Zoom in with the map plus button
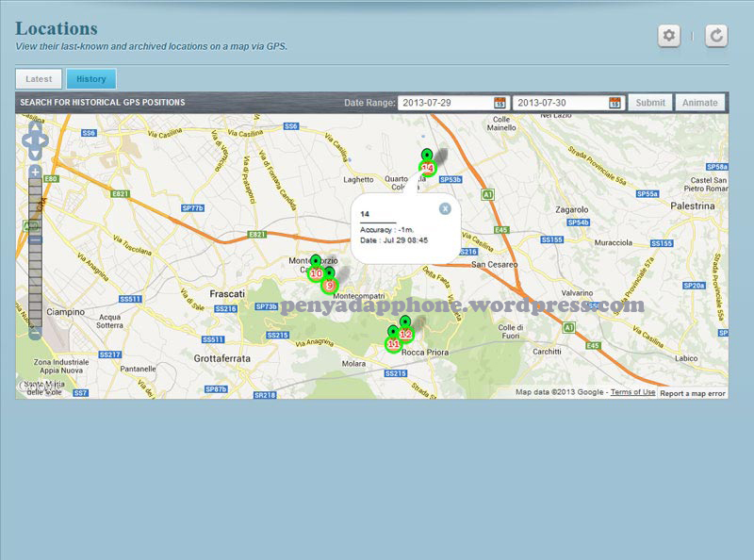The width and height of the screenshot is (754, 560). tap(35, 173)
